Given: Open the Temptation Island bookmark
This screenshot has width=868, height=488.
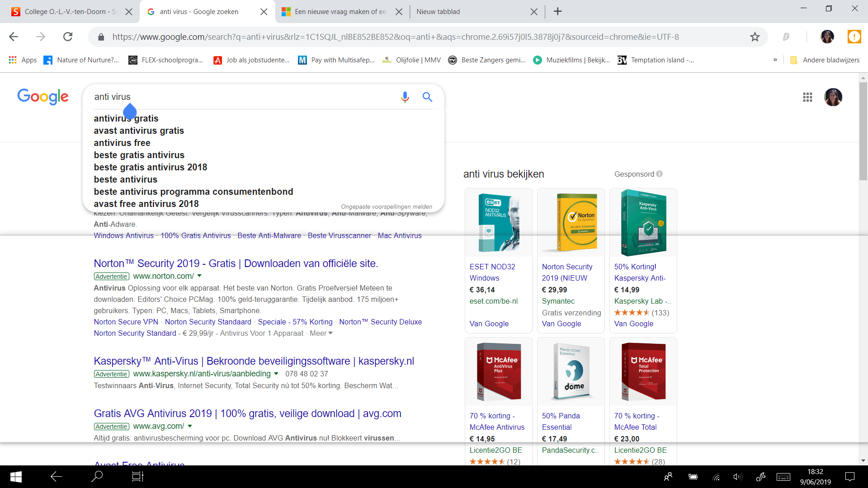Looking at the screenshot, I should click(x=656, y=60).
